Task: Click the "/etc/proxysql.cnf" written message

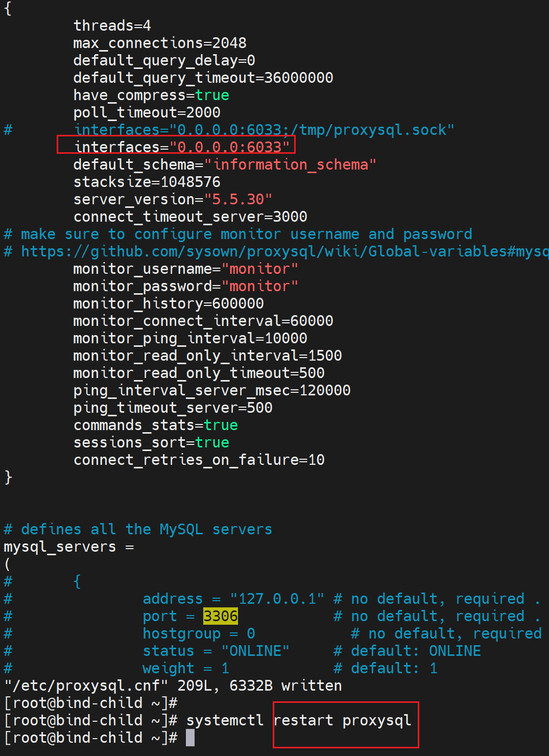Action: 173,686
